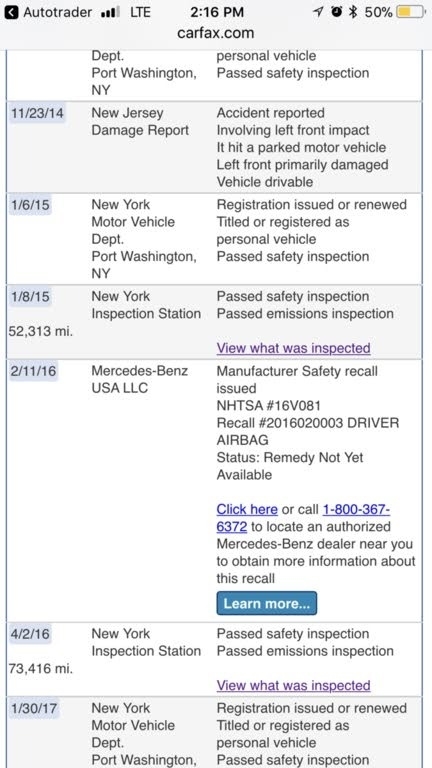Tap the battery level icon
The height and width of the screenshot is (768, 432).
pos(410,12)
